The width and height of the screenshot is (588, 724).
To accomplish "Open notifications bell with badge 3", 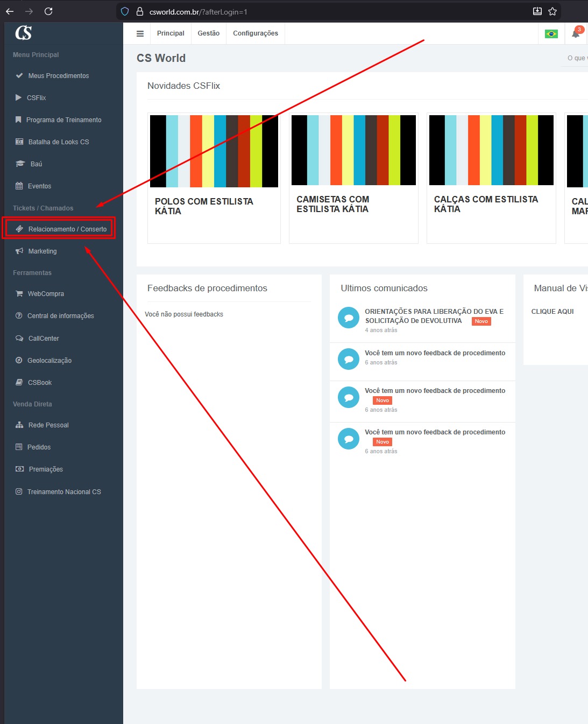I will click(x=576, y=33).
